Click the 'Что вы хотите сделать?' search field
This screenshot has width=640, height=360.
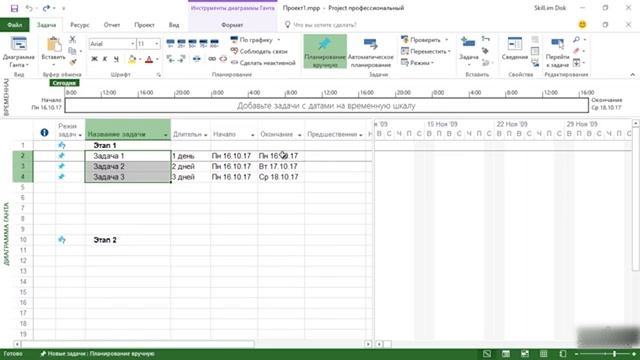coord(324,25)
